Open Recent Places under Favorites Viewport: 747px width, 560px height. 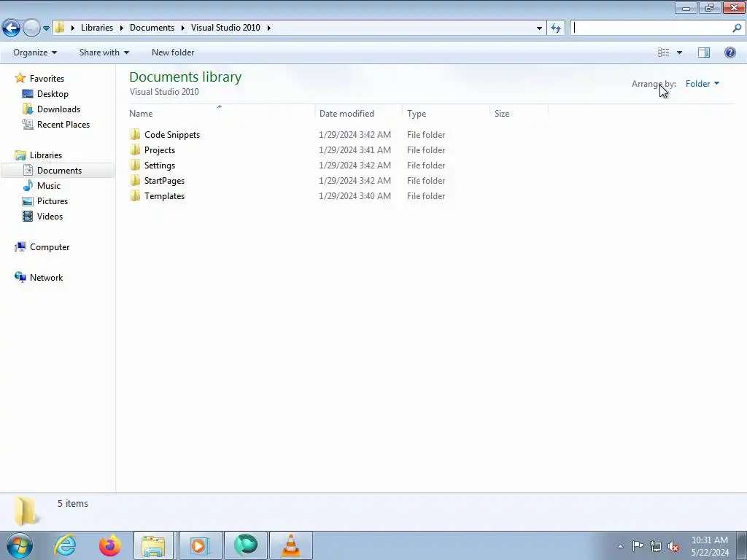[x=63, y=124]
